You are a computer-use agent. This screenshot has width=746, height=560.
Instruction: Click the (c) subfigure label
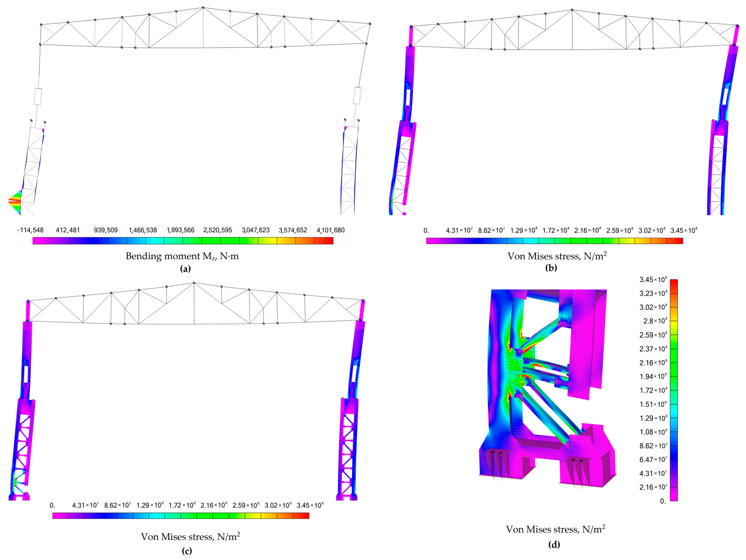click(187, 551)
